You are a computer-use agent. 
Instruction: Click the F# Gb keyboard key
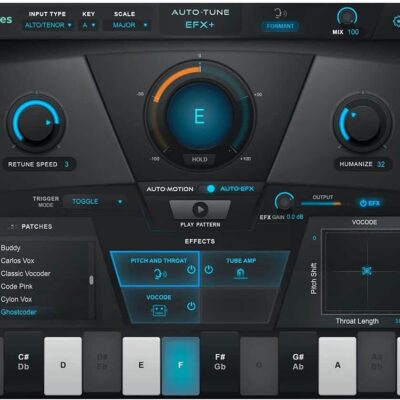(220, 362)
